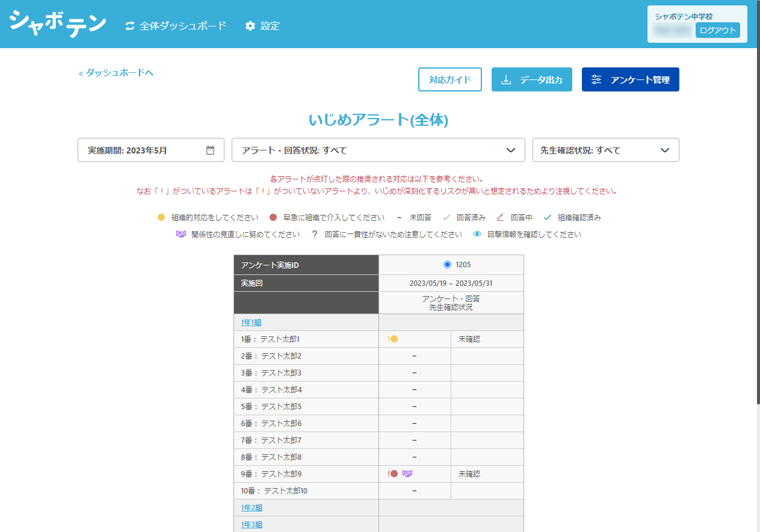
Task: Click the green 組織確認済み checkmark legend icon
Action: (547, 217)
